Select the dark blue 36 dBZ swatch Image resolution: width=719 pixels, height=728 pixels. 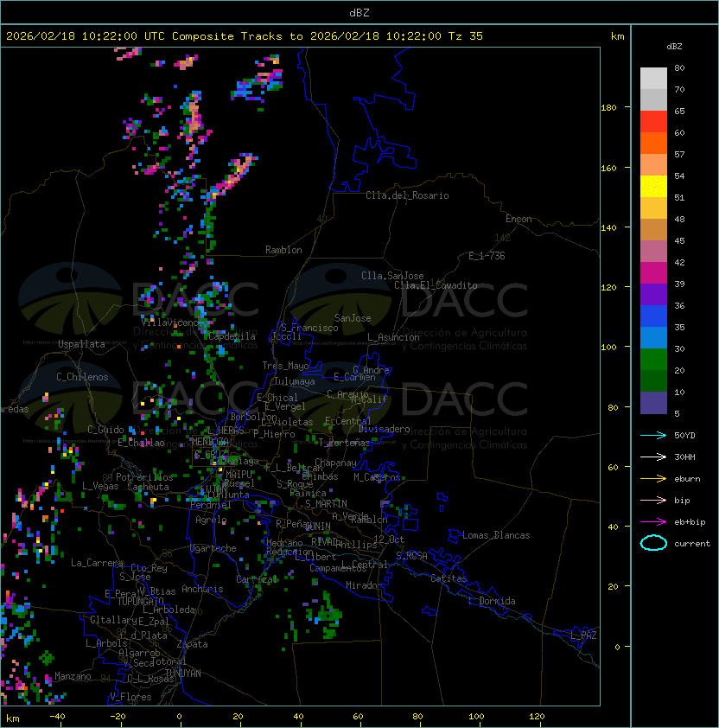(653, 316)
